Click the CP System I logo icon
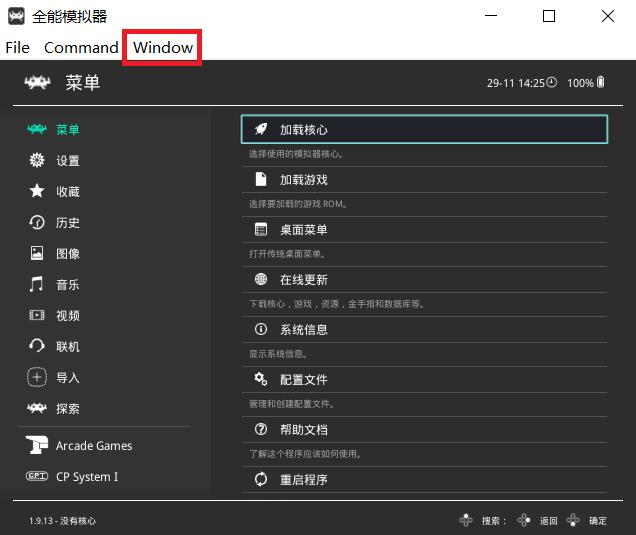 tap(37, 476)
